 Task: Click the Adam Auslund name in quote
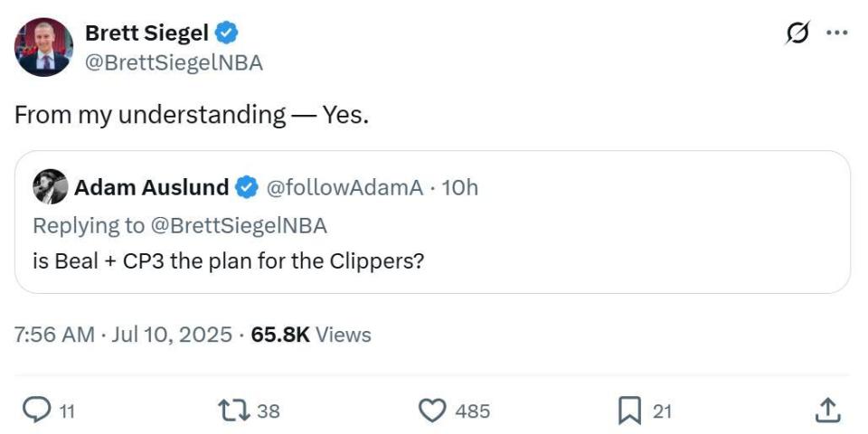point(151,188)
